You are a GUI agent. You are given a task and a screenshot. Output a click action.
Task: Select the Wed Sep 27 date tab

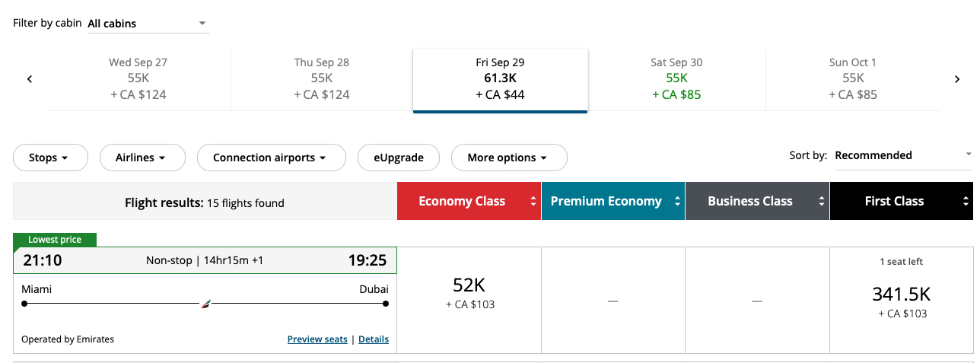pyautogui.click(x=138, y=79)
